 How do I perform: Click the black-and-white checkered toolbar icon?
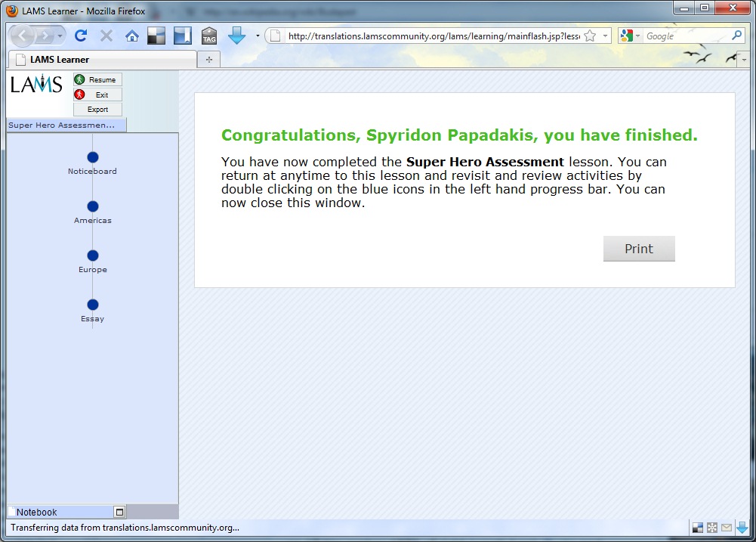tap(156, 36)
